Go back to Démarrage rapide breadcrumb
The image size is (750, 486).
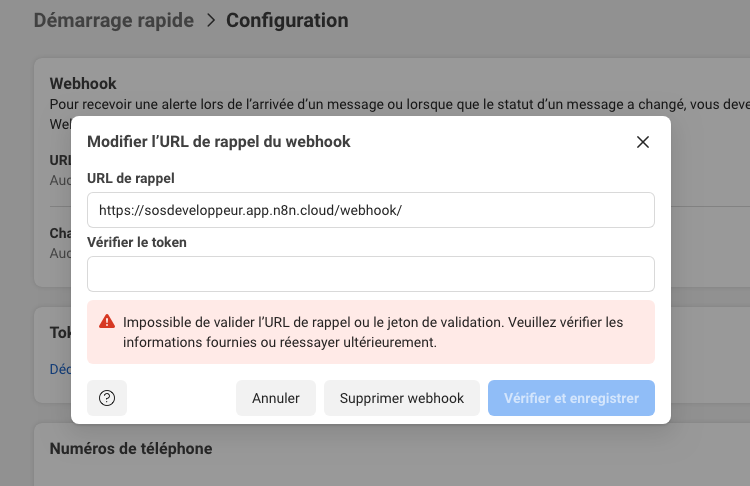114,21
